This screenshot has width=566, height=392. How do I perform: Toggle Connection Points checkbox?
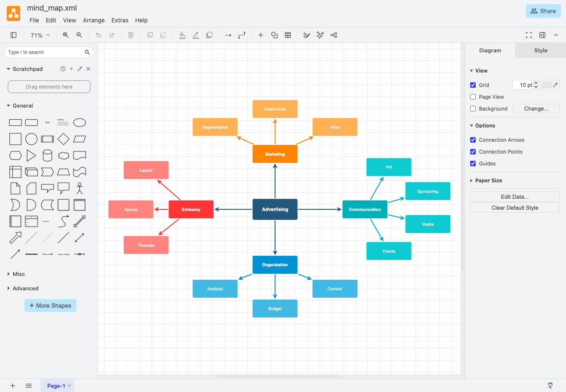(473, 152)
